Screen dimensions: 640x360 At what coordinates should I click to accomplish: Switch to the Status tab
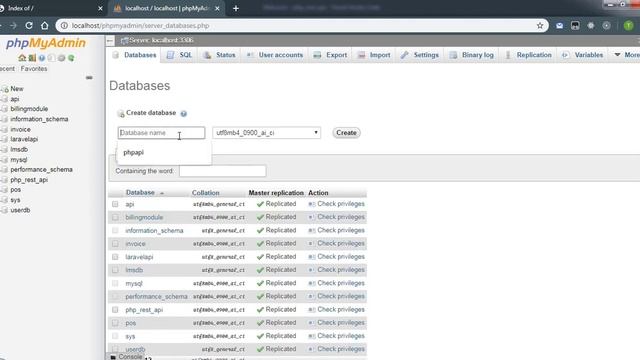tap(220, 55)
